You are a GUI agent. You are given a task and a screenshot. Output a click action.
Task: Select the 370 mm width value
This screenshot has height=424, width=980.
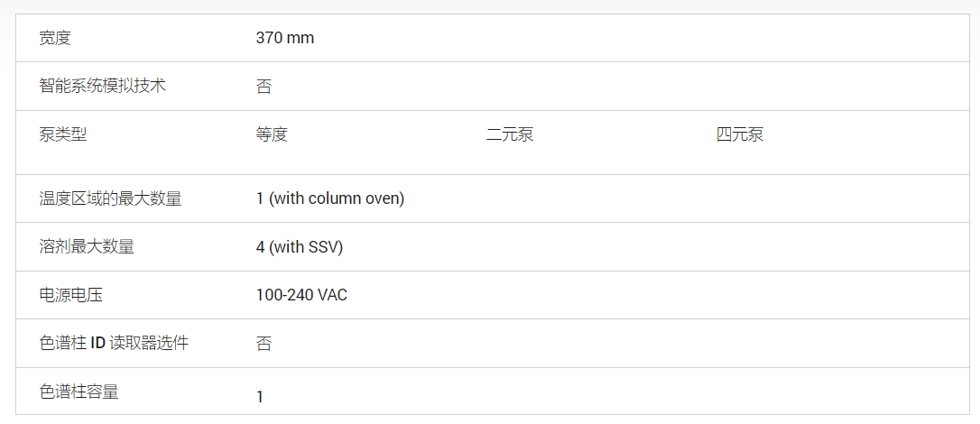pyautogui.click(x=285, y=38)
